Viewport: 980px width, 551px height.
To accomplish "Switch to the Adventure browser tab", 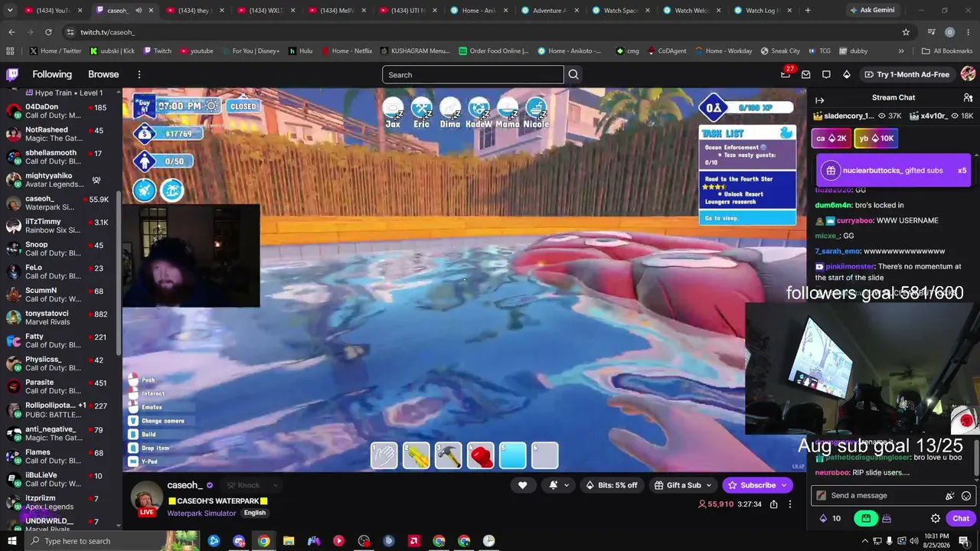I will (547, 11).
